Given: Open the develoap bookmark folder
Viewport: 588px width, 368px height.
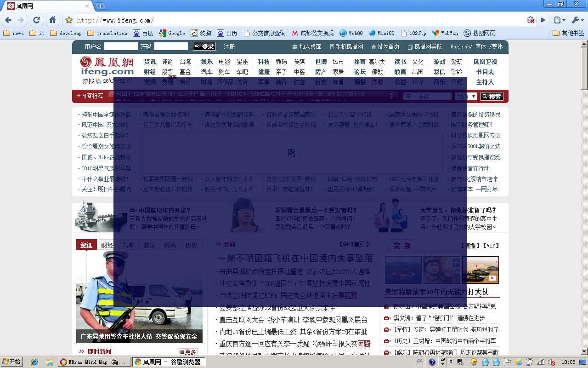Looking at the screenshot, I should tap(66, 33).
